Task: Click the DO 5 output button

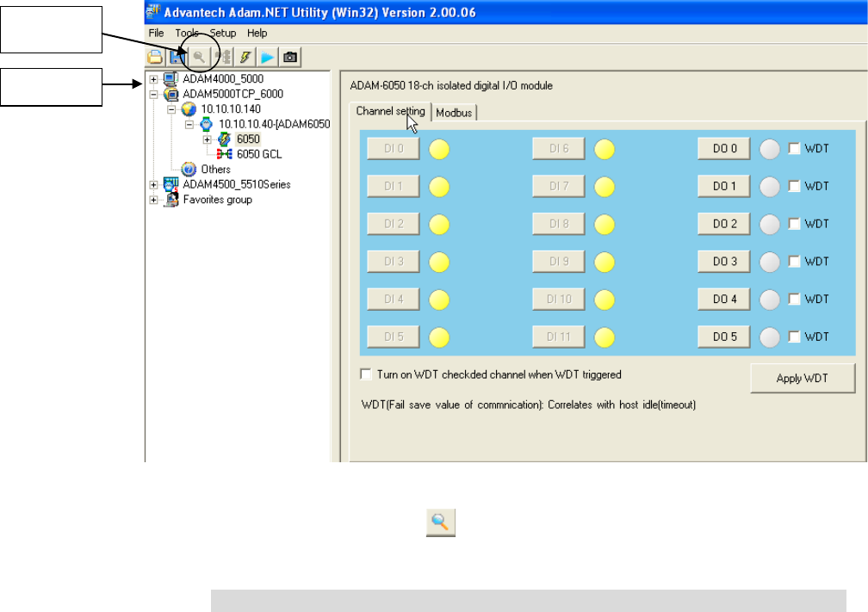Action: point(724,337)
